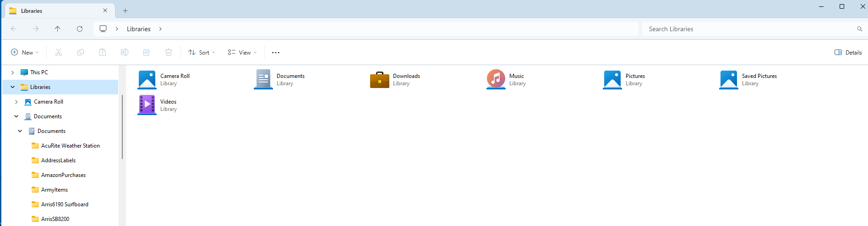Screen dimensions: 868x226
Task: Refresh the Libraries view
Action: tap(80, 29)
